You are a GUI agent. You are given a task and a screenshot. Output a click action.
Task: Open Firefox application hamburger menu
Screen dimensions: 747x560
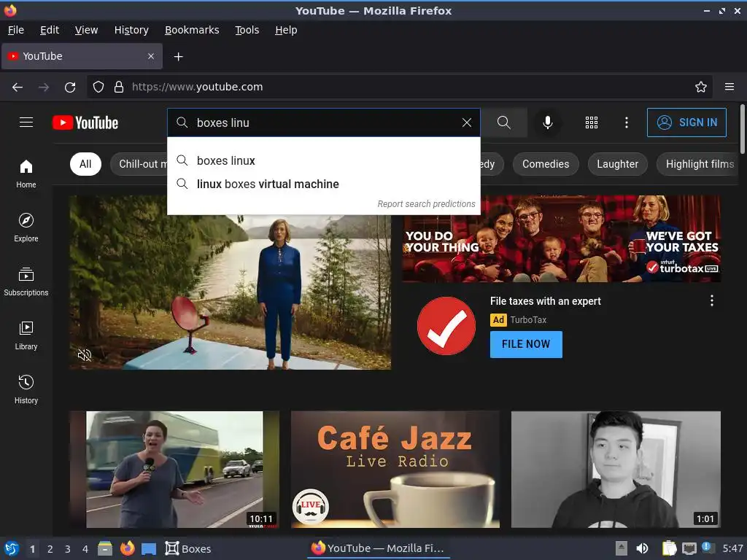click(729, 87)
